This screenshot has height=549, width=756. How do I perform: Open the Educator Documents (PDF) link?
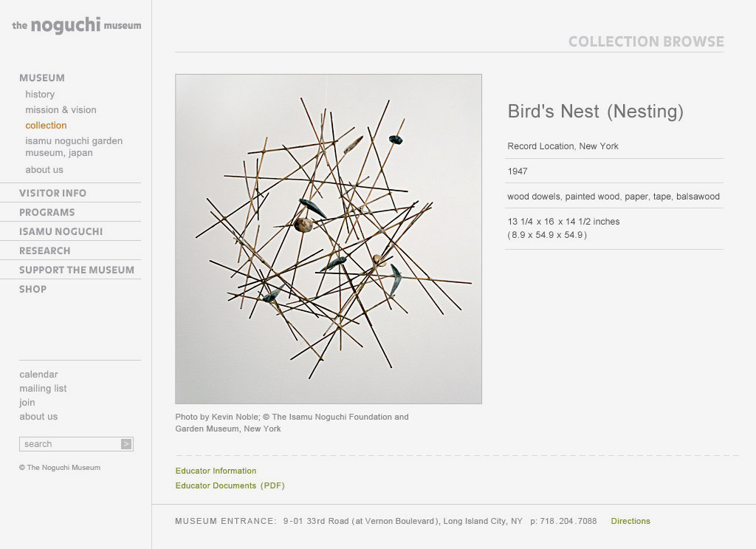(x=230, y=485)
